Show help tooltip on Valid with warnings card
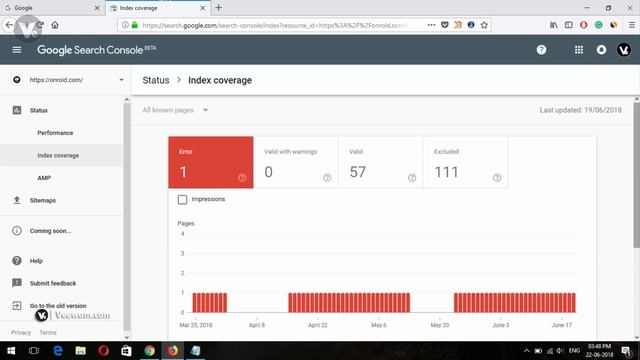 click(x=327, y=178)
